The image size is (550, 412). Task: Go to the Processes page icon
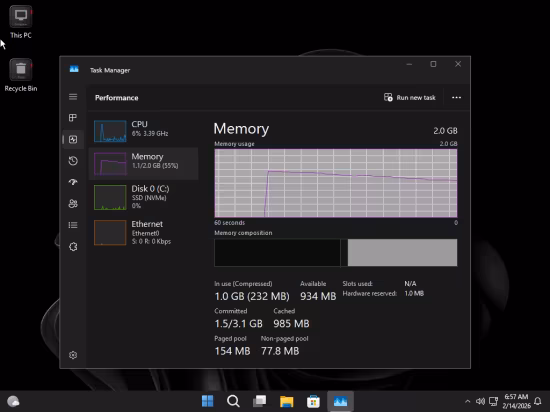[x=73, y=118]
